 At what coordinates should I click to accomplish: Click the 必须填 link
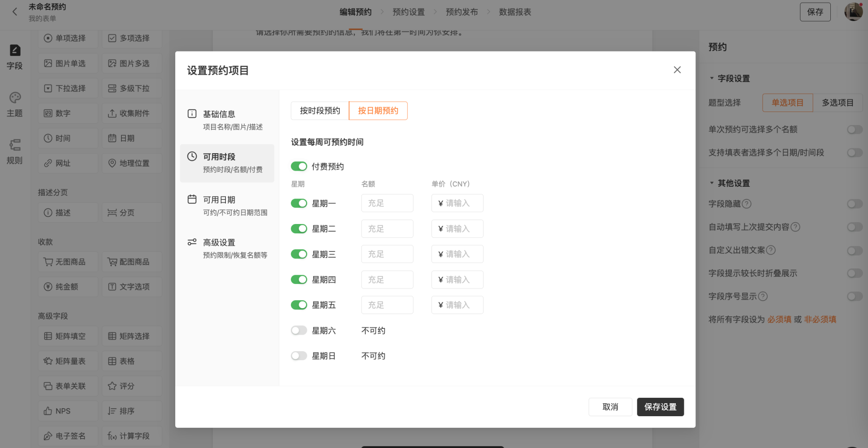(779, 319)
